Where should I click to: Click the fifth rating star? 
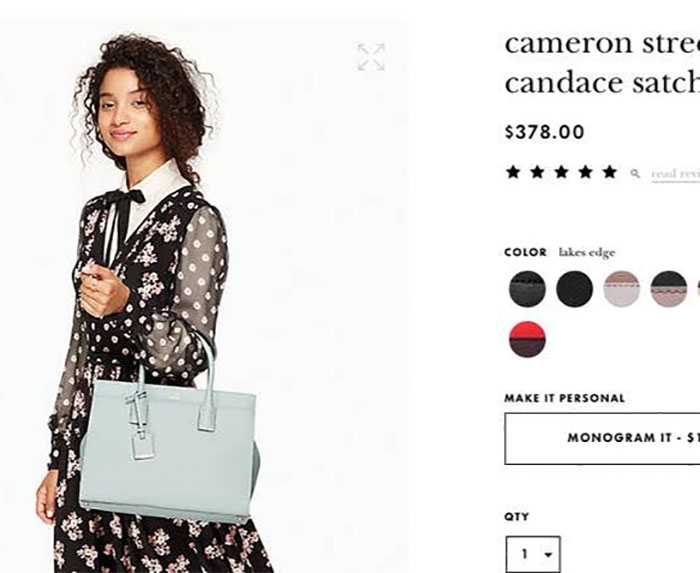609,172
